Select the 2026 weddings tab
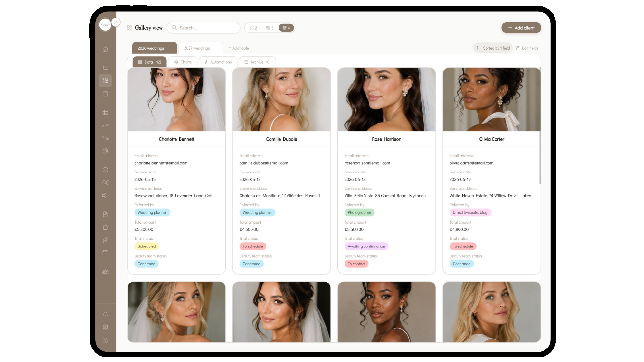 pos(154,48)
